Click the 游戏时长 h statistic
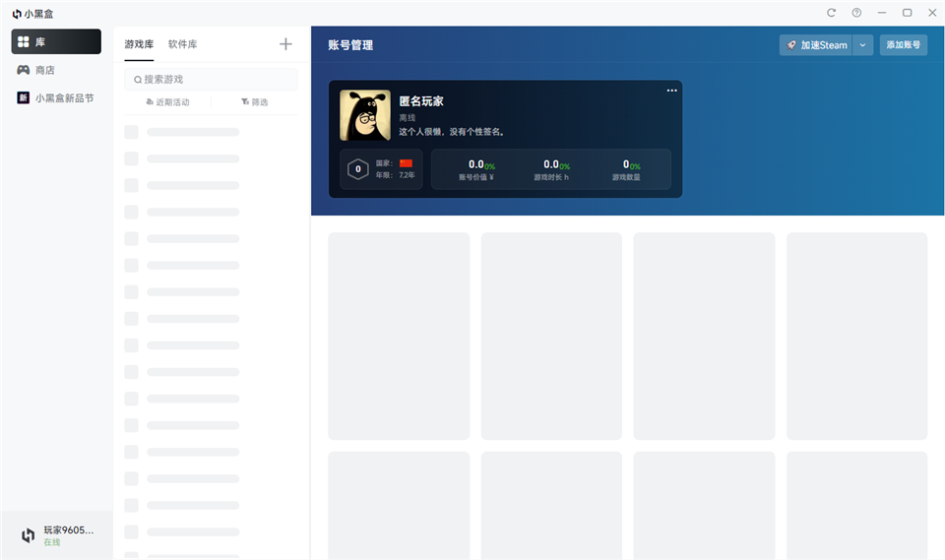 pos(551,169)
